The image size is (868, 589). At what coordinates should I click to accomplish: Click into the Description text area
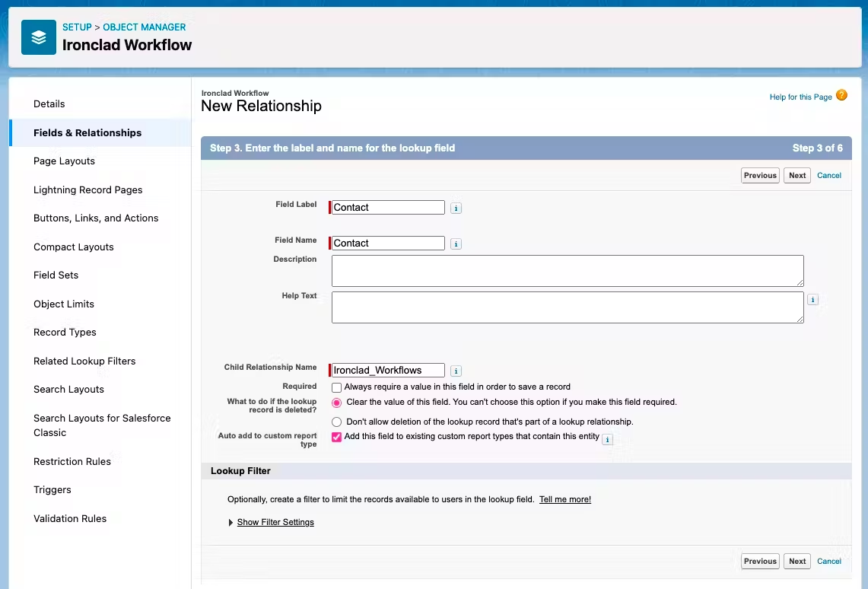click(x=568, y=271)
